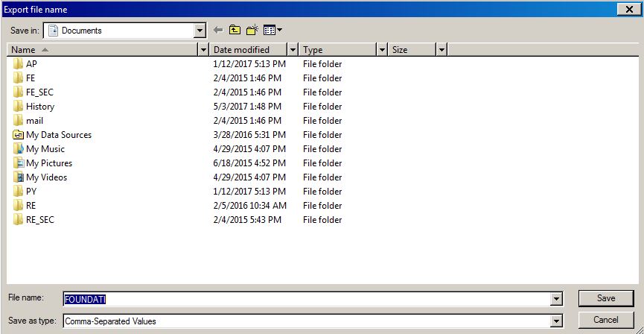Select the History folder icon
Screen dimensions: 644x334
pyautogui.click(x=18, y=106)
